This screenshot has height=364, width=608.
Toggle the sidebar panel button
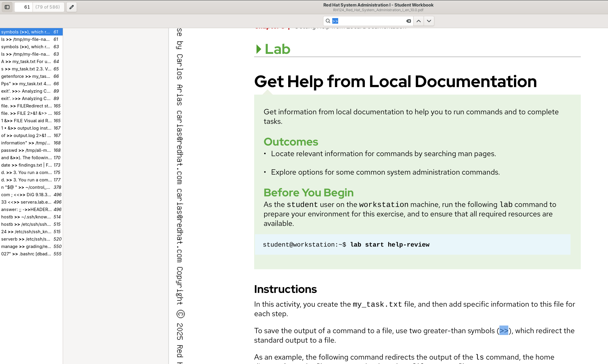pos(7,7)
